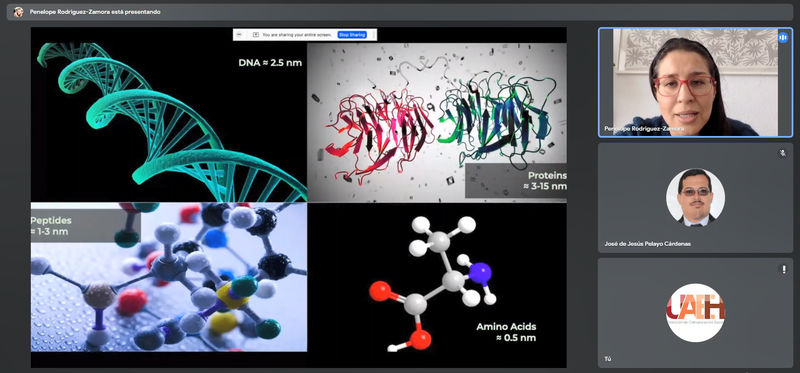Click the amino acid ball-and-stick model
Viewport: 800px width, 373px height.
click(434, 283)
